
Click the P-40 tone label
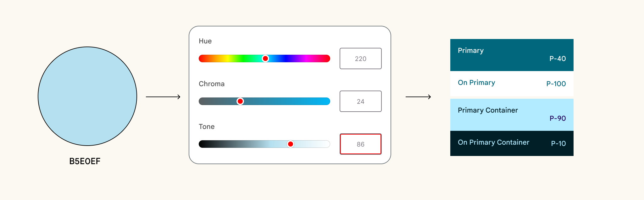pos(558,59)
